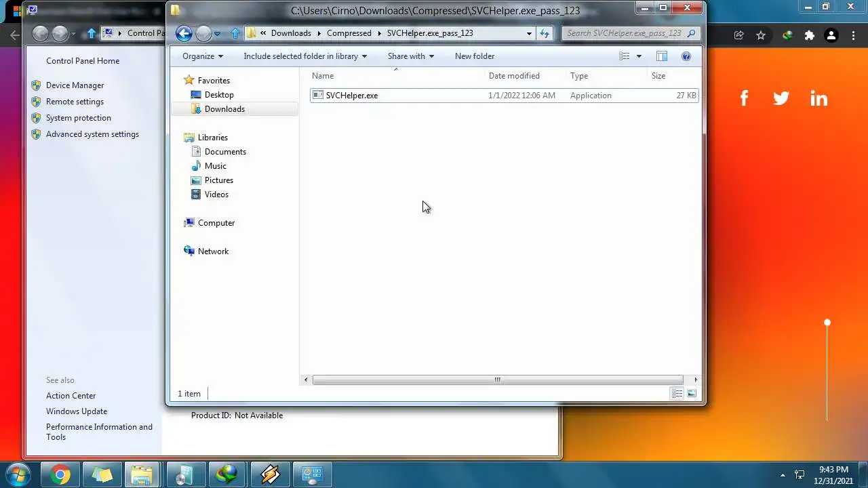The height and width of the screenshot is (488, 868).
Task: Open Device Manager in the System window
Action: point(75,85)
